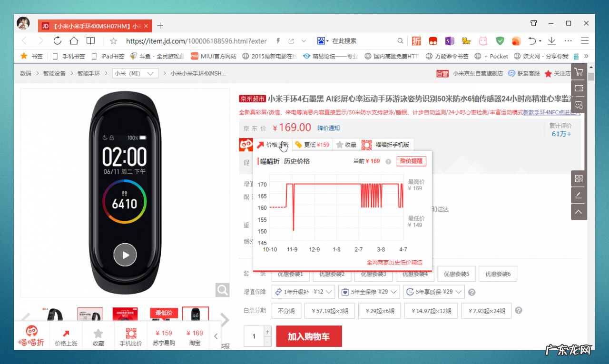Open the shopping cart icon in right sidebar
This screenshot has height=364, width=609.
[x=579, y=72]
